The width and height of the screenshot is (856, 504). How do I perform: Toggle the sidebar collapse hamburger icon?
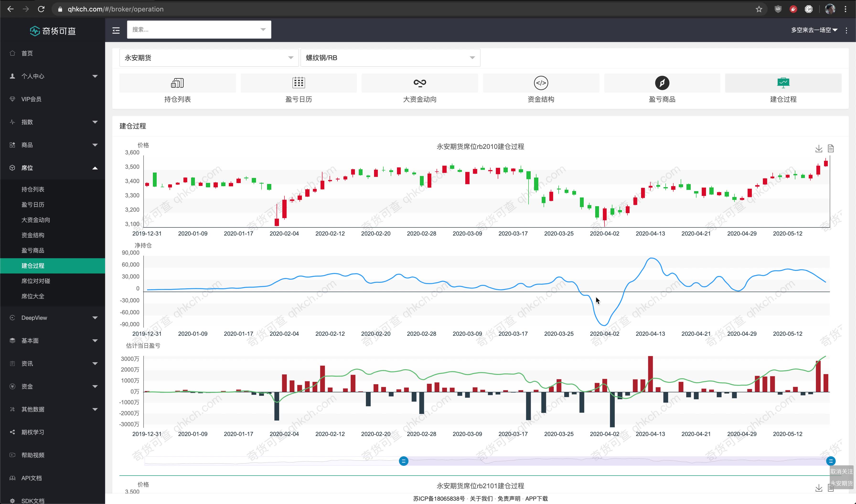click(x=116, y=30)
